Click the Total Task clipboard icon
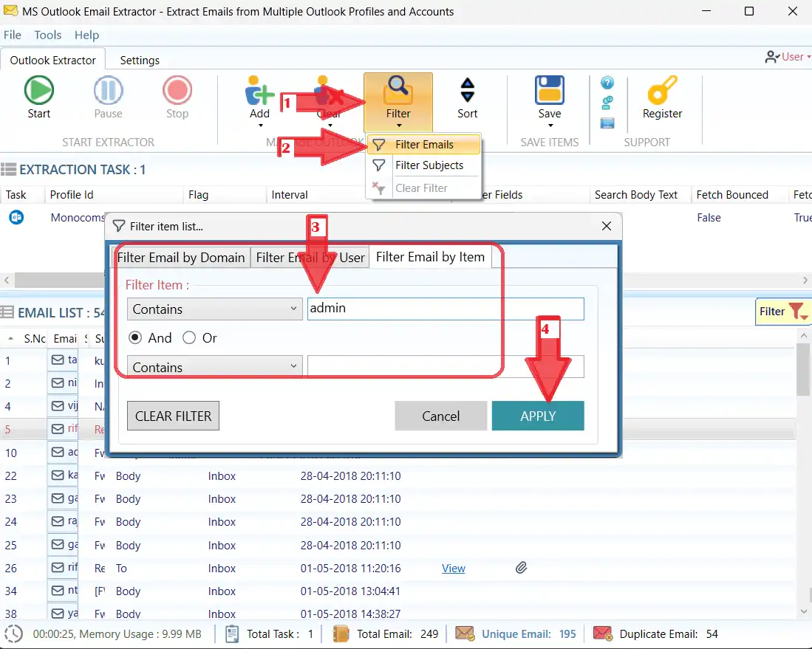This screenshot has width=812, height=649. coord(232,633)
